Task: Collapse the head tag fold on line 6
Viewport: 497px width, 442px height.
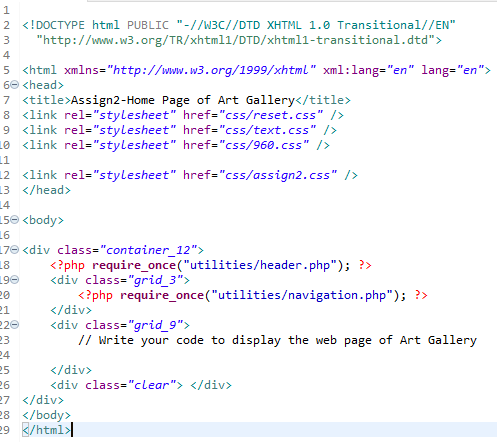Action: 14,85
